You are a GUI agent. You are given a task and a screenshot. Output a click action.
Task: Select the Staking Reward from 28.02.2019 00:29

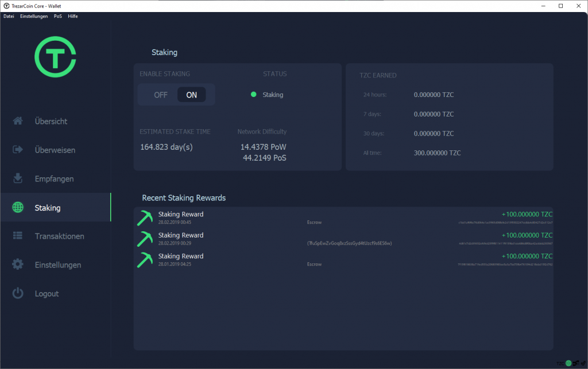pos(345,239)
